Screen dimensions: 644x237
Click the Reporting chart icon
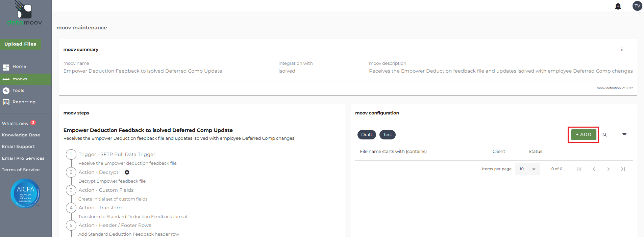tap(6, 102)
